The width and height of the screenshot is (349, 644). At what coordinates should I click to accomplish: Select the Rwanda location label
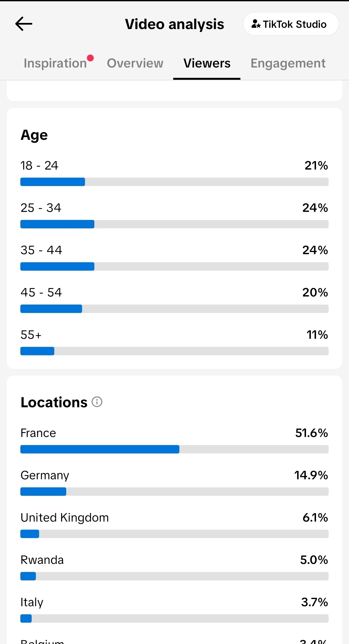point(42,560)
